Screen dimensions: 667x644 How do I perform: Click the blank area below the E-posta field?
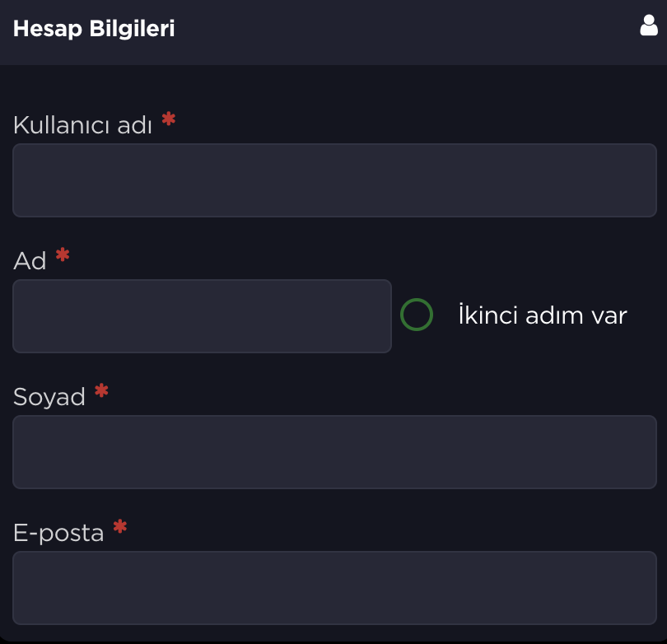pos(333,633)
